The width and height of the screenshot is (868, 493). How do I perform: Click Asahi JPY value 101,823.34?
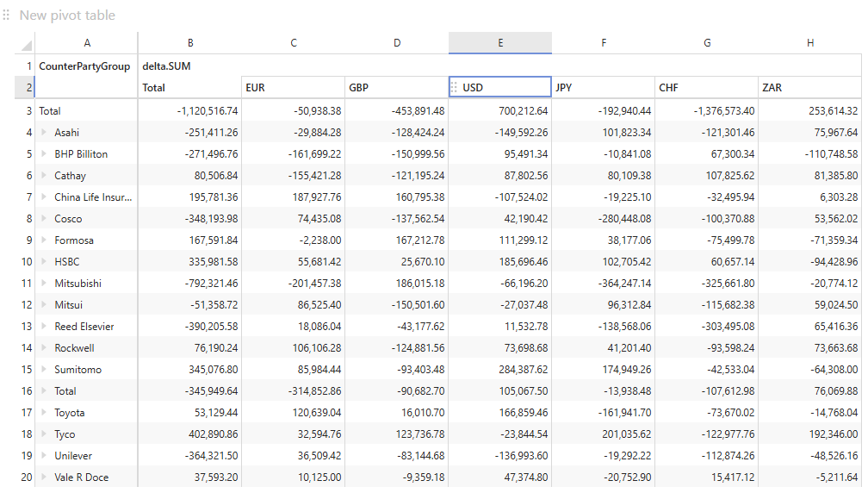[627, 133]
